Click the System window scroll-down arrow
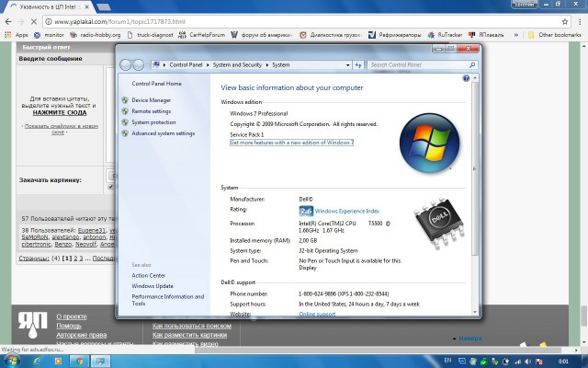The width and height of the screenshot is (588, 368). point(475,312)
